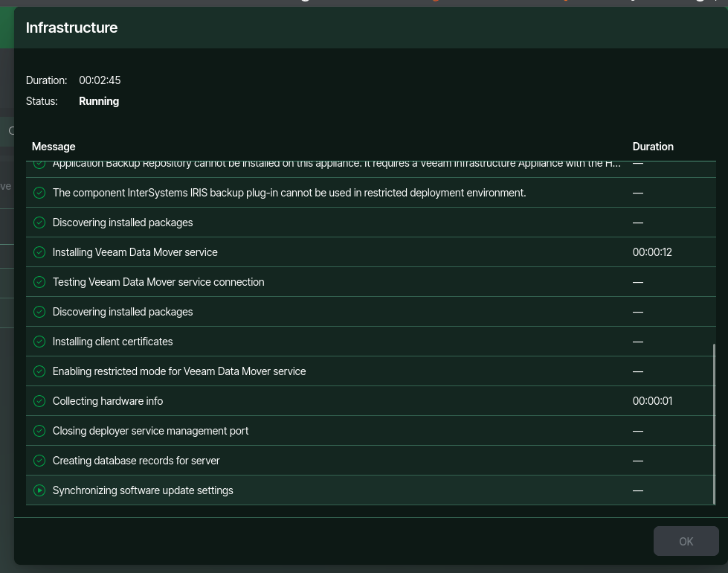Screen dimensions: 728x573
Task: Select the truncated Application Backup Repository message
Action: pos(337,164)
